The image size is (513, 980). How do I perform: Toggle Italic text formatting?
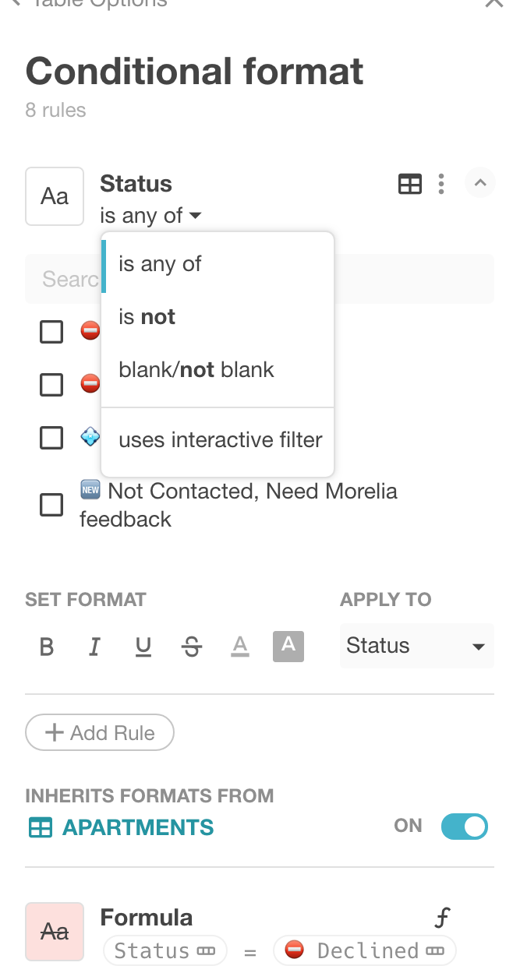coord(94,647)
